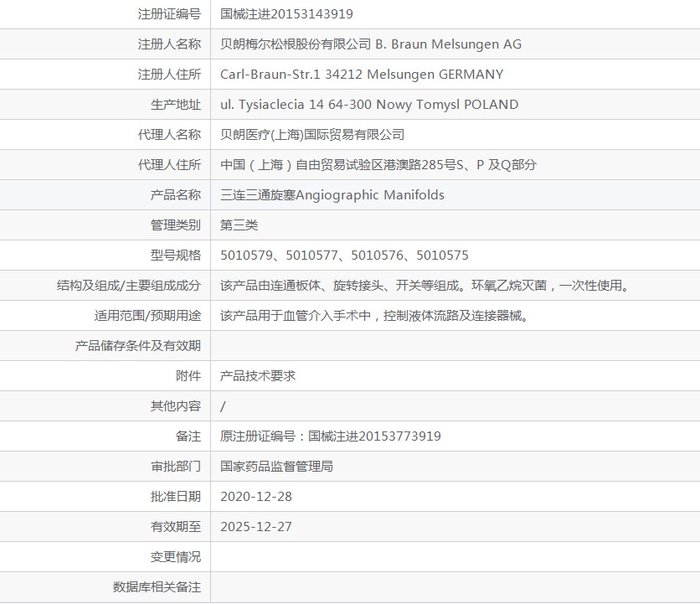Select approval date 2020-12-28

tap(256, 496)
